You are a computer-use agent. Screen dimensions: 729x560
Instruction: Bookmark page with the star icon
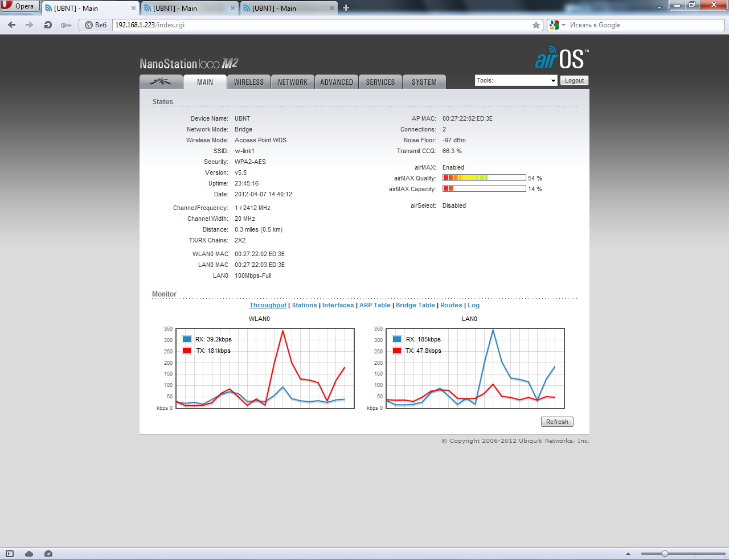[536, 25]
